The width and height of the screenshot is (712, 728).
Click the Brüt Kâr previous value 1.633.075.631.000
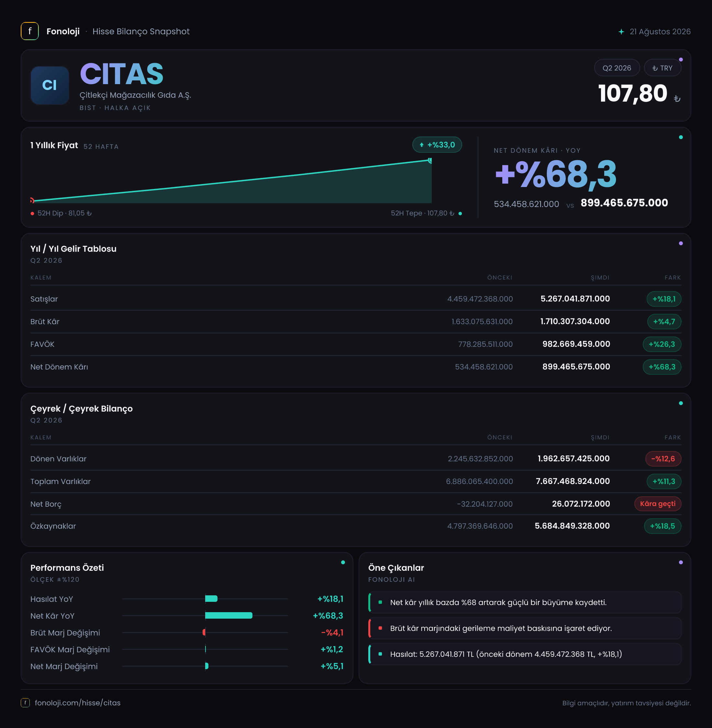pyautogui.click(x=482, y=322)
